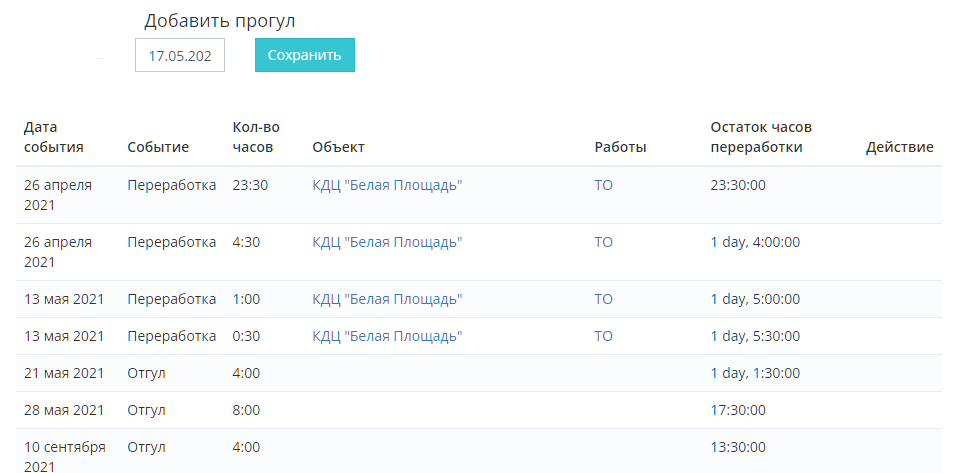The image size is (953, 473).
Task: Click the ТО link in the 4:30 row
Action: (603, 242)
